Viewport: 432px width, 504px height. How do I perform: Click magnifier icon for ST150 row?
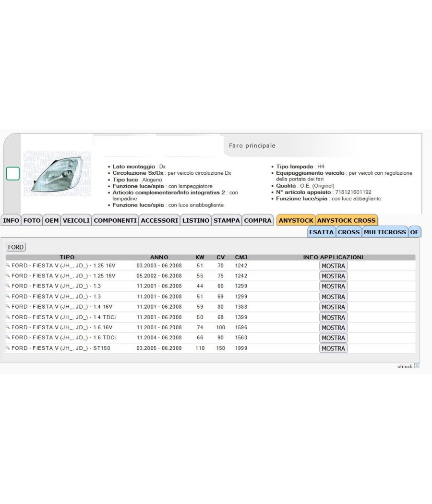pos(8,348)
